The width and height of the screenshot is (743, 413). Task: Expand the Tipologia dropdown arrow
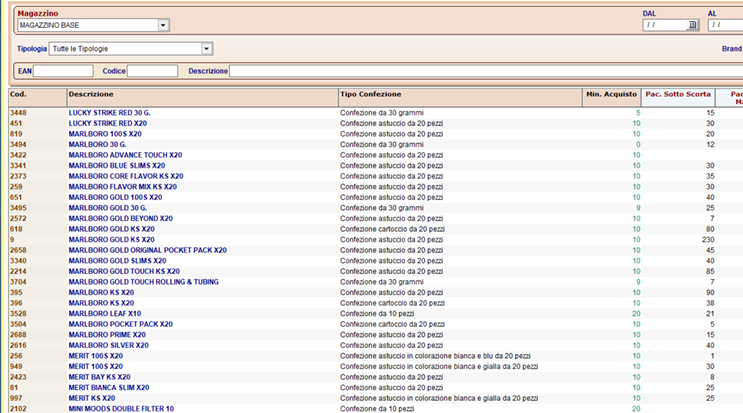207,49
